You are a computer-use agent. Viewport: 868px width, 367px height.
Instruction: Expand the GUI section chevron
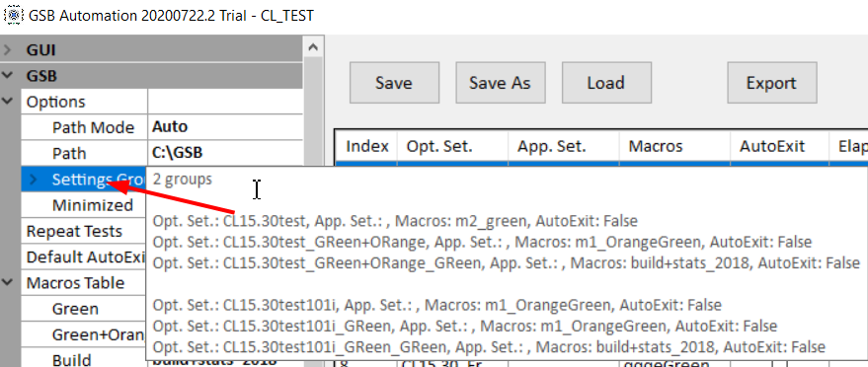click(x=7, y=50)
